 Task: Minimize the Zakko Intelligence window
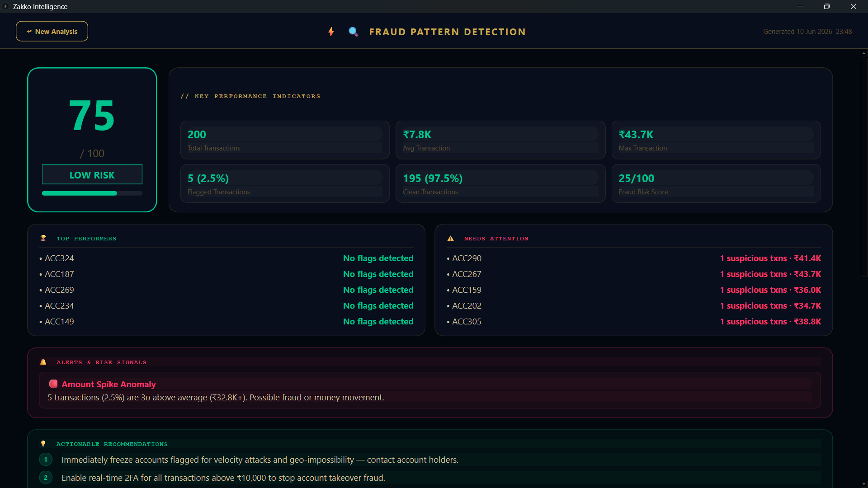pyautogui.click(x=801, y=6)
